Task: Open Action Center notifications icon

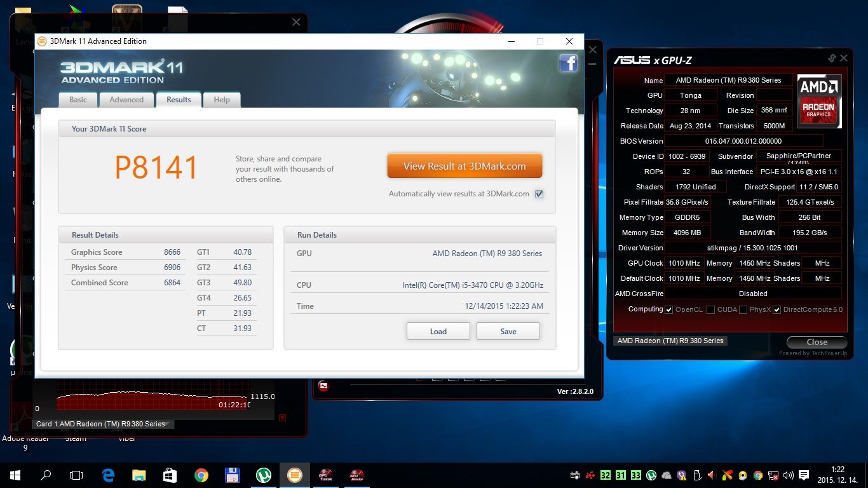Action: (x=804, y=475)
